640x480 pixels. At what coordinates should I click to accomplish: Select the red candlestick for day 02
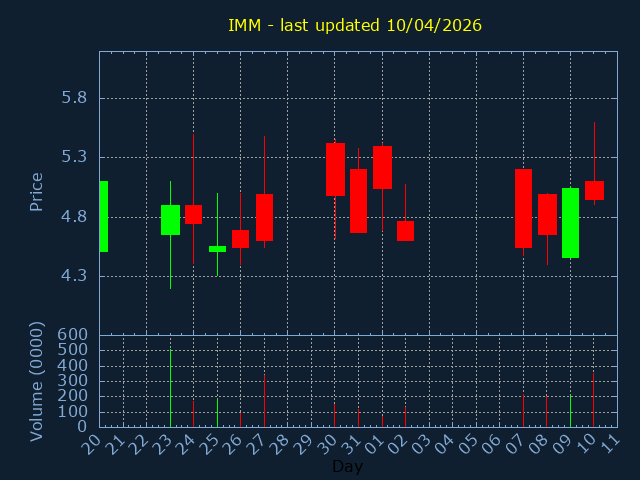(x=405, y=231)
